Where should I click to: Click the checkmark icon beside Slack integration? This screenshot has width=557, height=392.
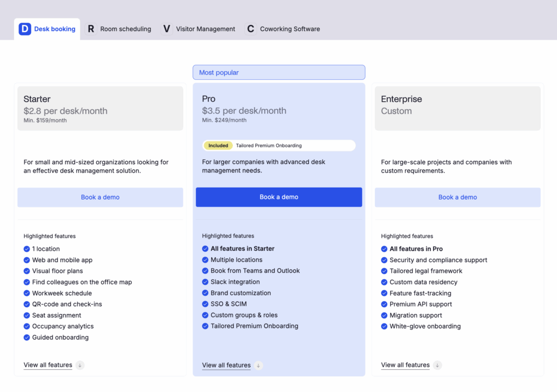pos(205,282)
